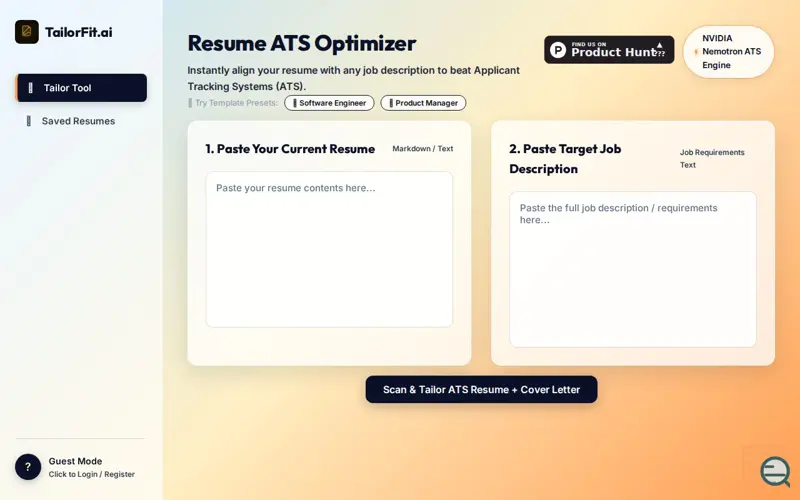Focus the job description text area

(633, 269)
